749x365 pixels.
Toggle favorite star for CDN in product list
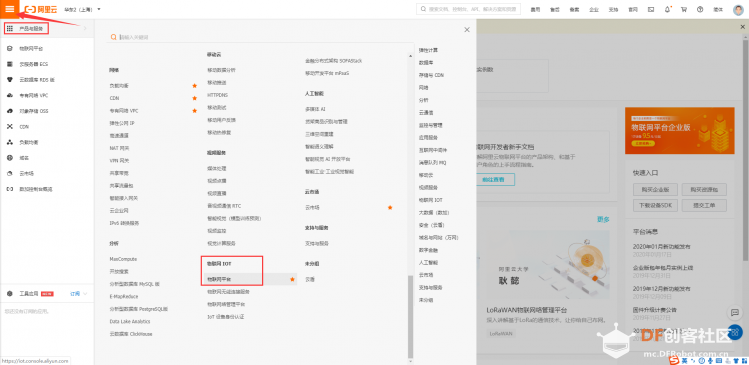pyautogui.click(x=194, y=98)
